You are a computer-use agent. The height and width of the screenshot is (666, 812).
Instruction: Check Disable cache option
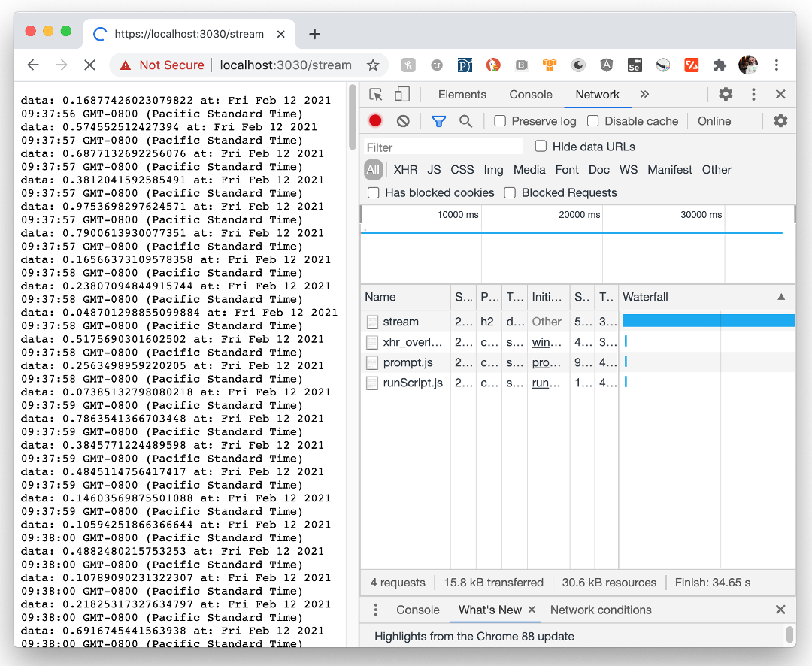(593, 121)
